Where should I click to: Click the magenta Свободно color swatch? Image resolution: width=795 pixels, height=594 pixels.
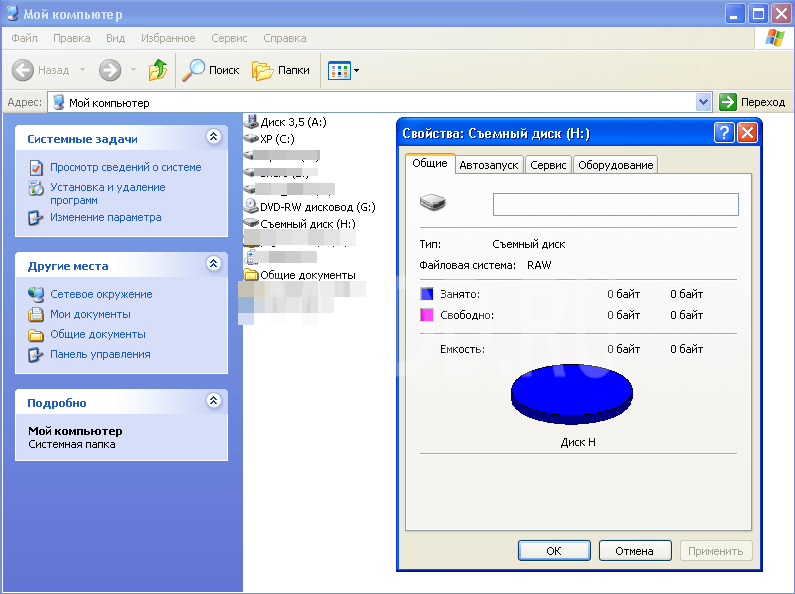point(427,315)
